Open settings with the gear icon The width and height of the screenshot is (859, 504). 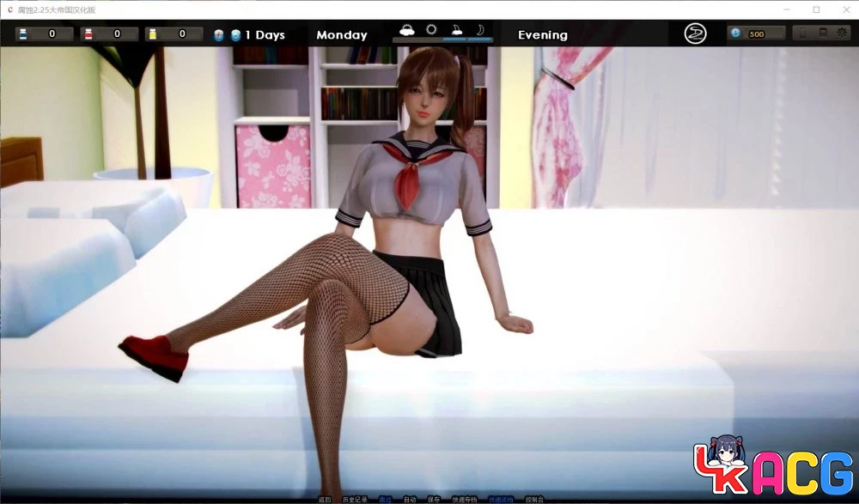(x=842, y=33)
